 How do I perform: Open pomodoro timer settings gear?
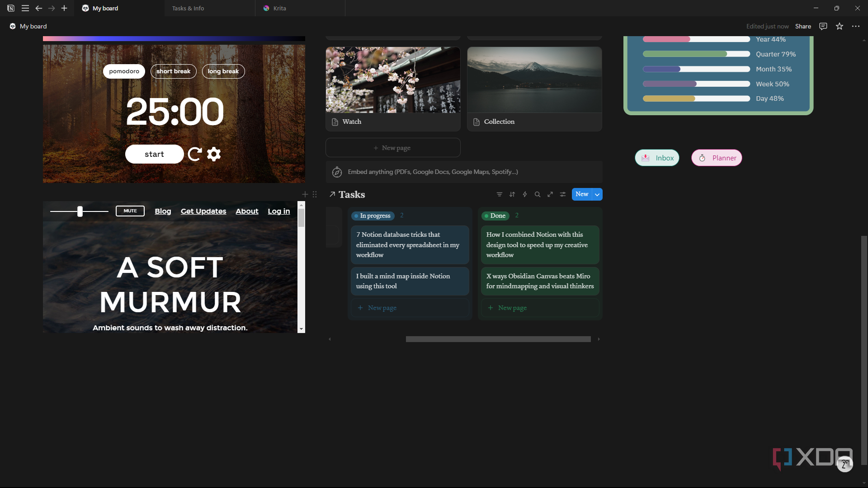click(x=214, y=154)
